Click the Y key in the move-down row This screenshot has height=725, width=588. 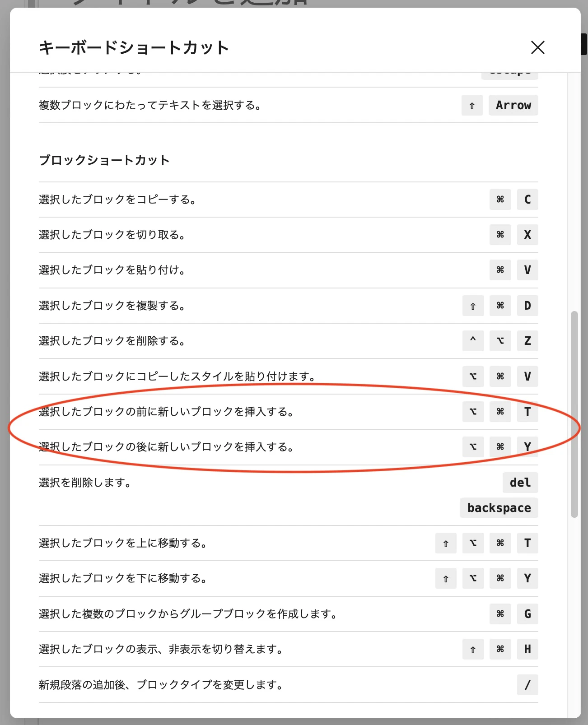(527, 578)
